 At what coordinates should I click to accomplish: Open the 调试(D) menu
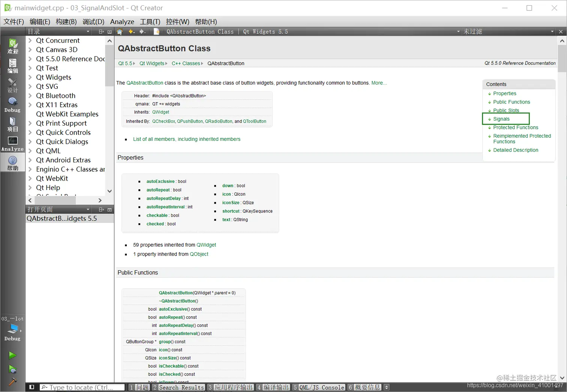[93, 22]
